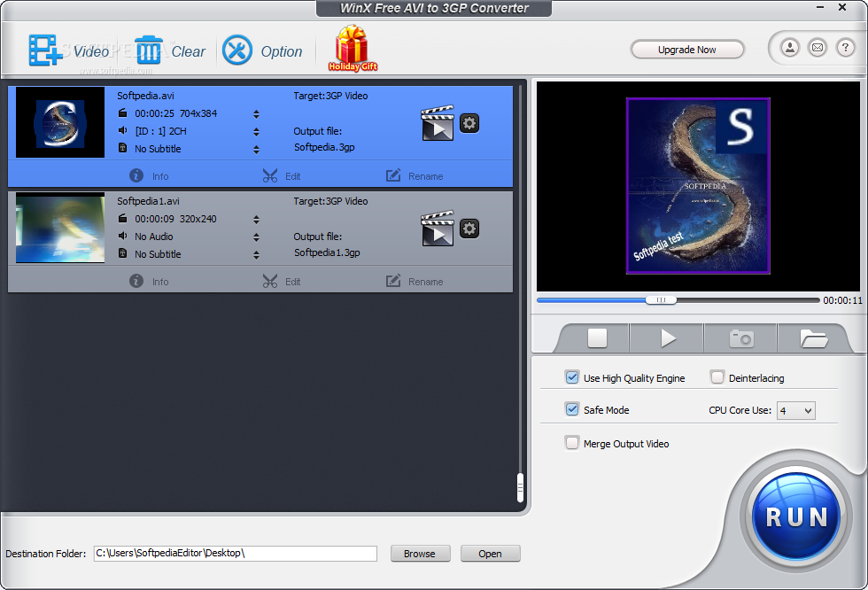Select the Softpedia1.avi thumbnail

coord(60,228)
